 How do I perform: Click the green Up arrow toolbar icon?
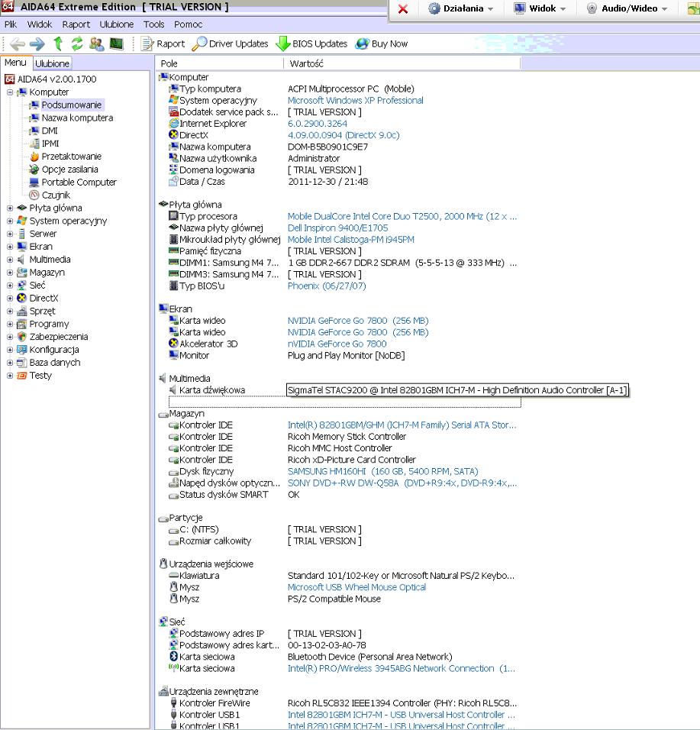pyautogui.click(x=58, y=44)
